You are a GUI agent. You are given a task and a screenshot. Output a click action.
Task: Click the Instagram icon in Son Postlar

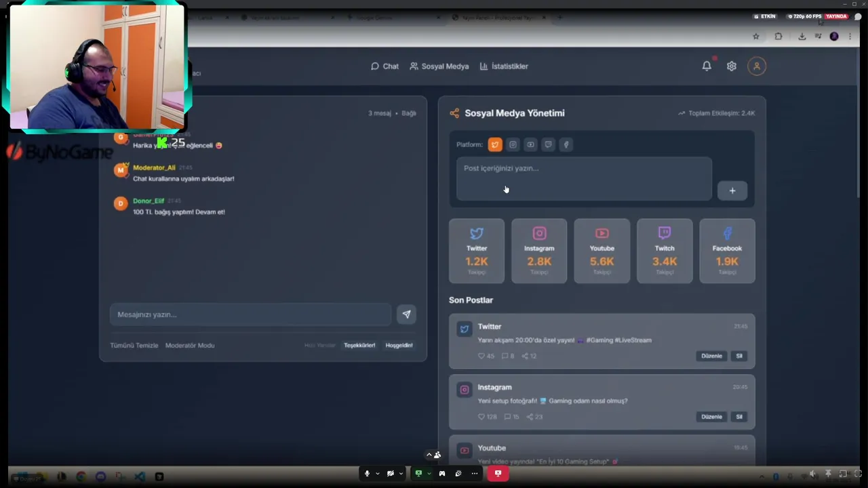click(x=465, y=390)
